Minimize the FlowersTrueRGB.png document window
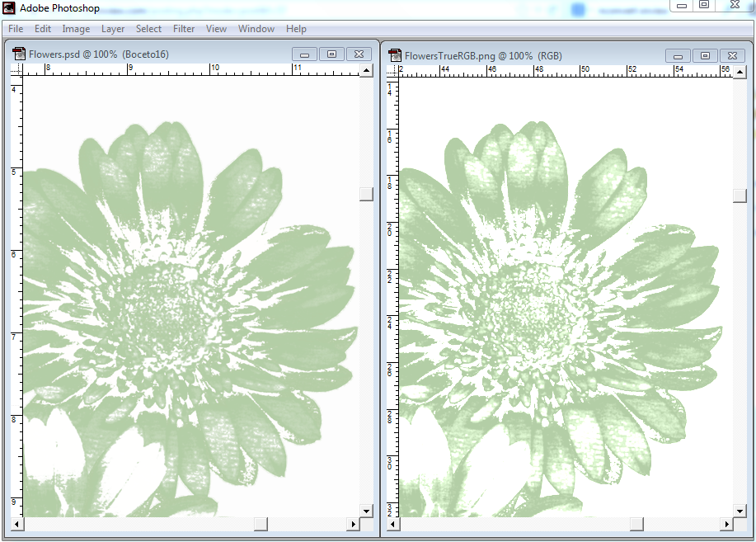The width and height of the screenshot is (756, 542). [678, 55]
